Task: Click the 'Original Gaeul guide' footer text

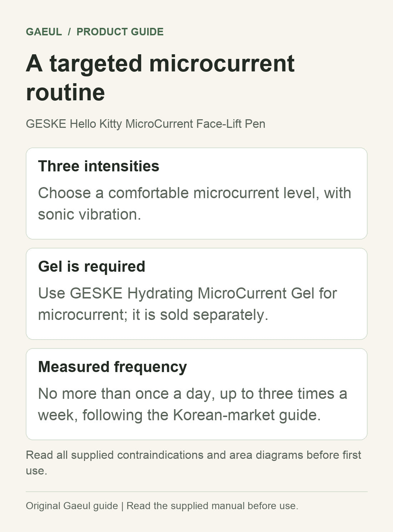Action: [x=72, y=506]
